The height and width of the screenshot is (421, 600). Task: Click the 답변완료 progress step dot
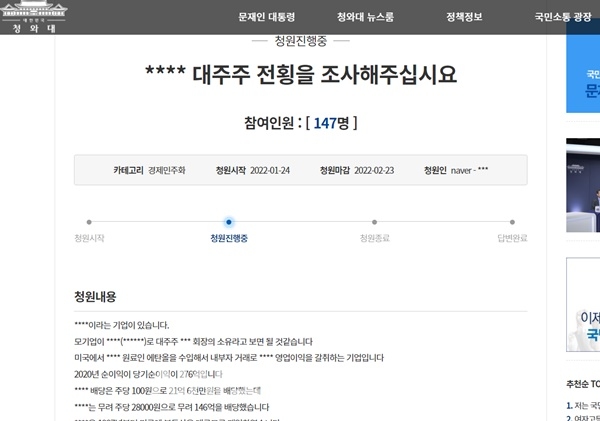click(512, 222)
